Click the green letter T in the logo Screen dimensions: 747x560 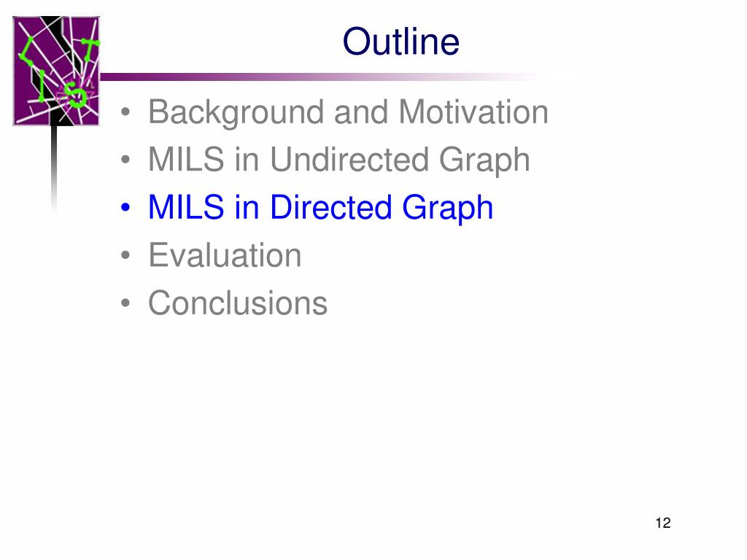[90, 49]
